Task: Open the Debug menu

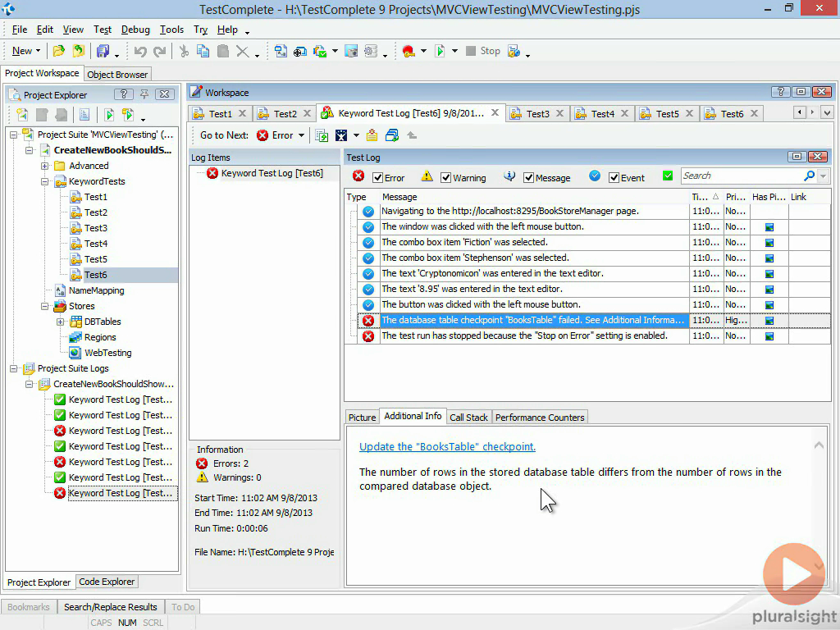Action: pos(135,30)
